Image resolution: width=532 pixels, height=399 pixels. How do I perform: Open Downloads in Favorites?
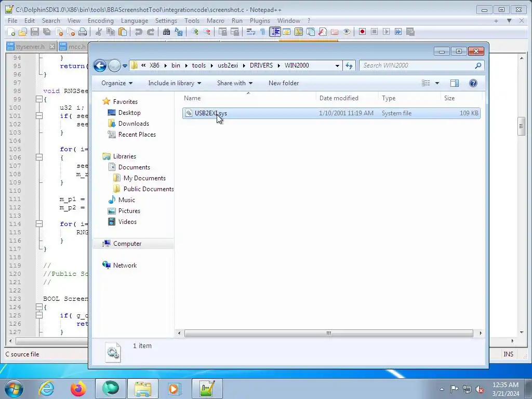tap(134, 124)
